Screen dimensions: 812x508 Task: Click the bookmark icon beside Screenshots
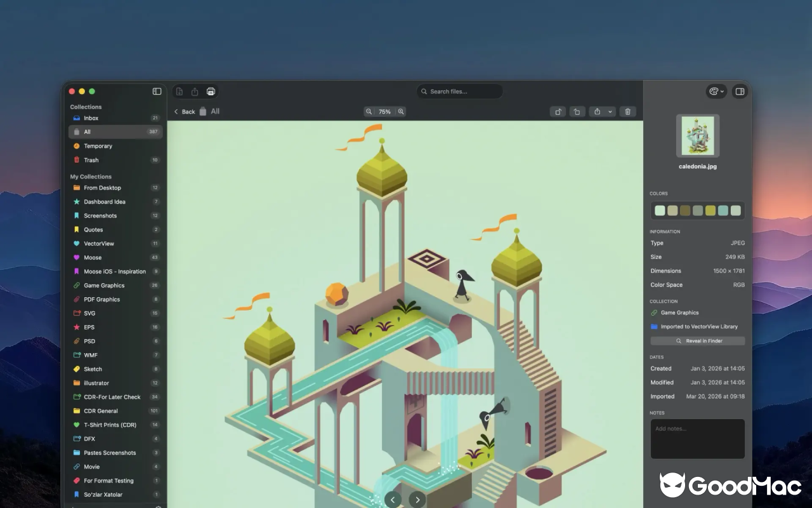click(77, 216)
